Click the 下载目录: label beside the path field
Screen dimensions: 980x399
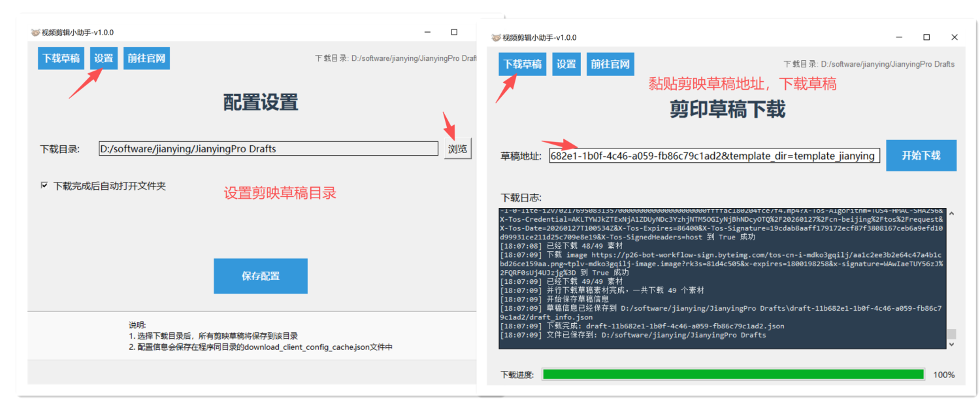tap(59, 149)
